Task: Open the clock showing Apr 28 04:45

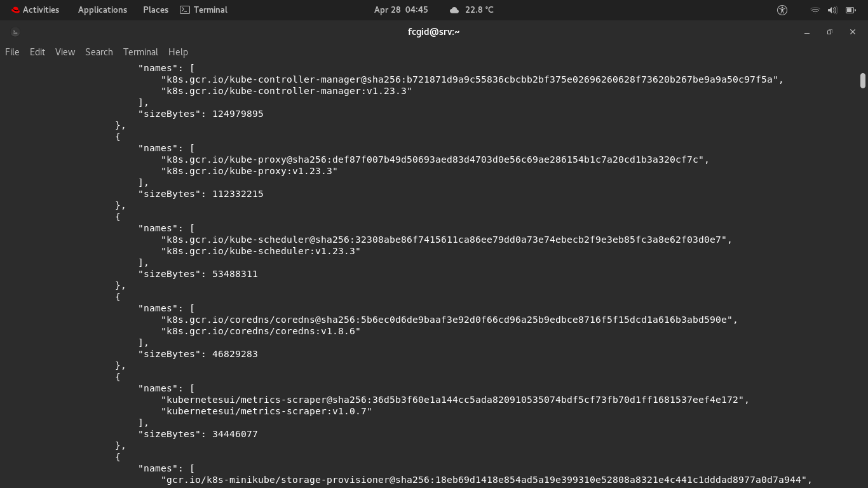Action: point(401,10)
